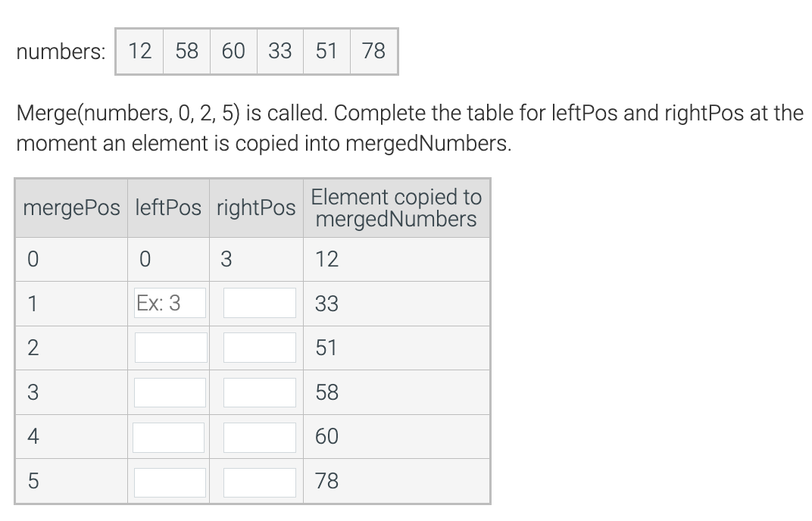Click rightPos input for mergePos 4
This screenshot has width=812, height=521.
[x=260, y=438]
